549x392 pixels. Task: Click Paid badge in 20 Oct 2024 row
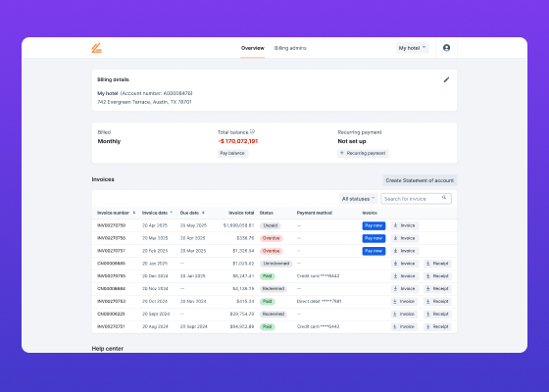click(x=267, y=302)
